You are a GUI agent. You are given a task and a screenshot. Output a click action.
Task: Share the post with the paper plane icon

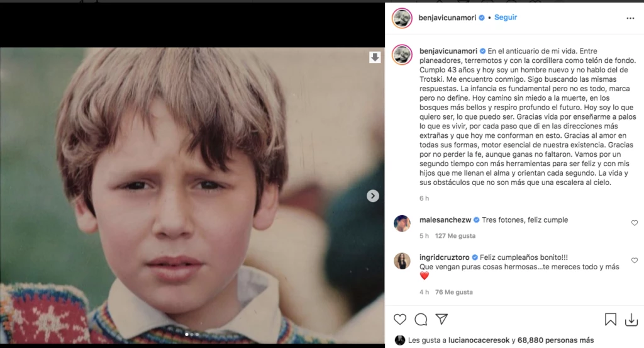(442, 320)
